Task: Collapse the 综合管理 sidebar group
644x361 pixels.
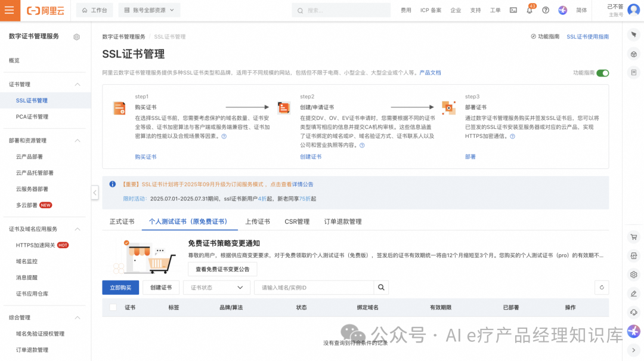Action: point(78,317)
